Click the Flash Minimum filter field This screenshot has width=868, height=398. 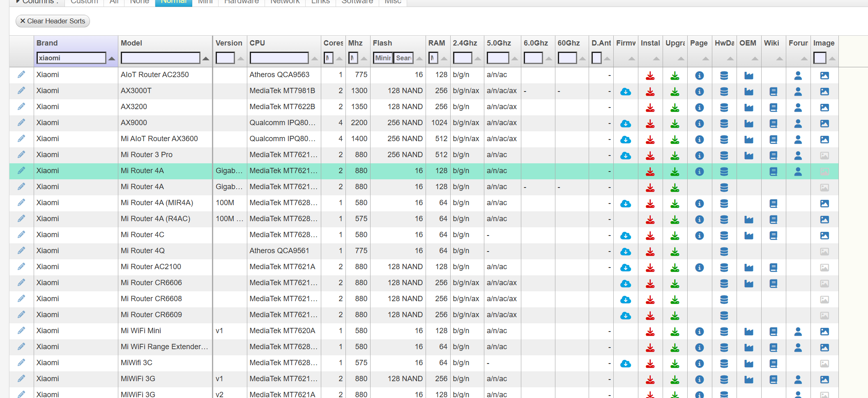tap(383, 58)
